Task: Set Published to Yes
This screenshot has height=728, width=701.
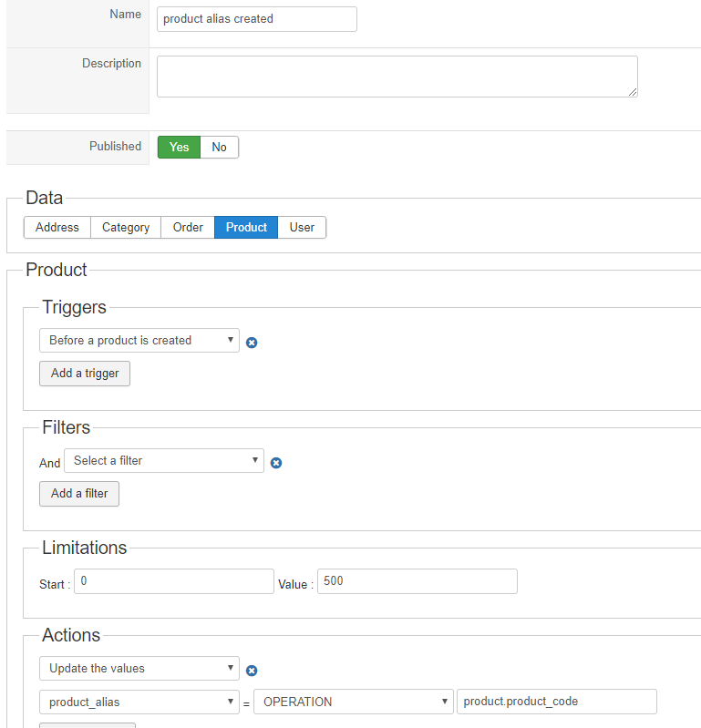Action: click(x=179, y=147)
